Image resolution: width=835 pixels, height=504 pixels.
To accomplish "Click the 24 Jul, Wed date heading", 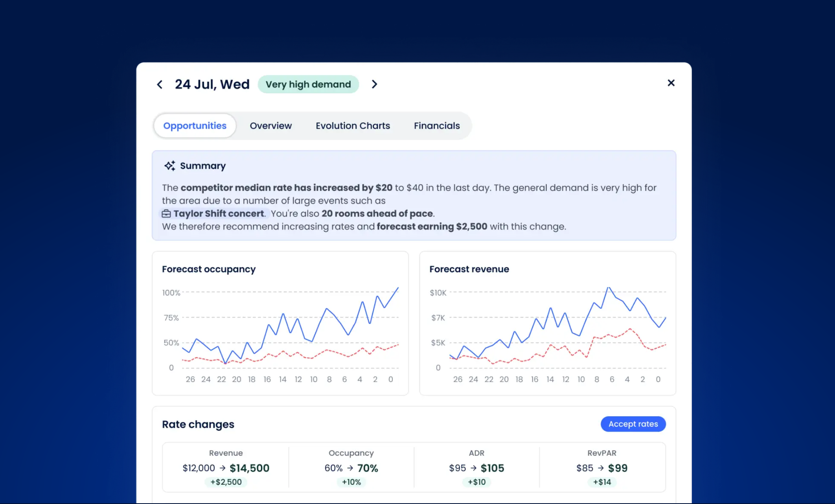I will tap(212, 84).
